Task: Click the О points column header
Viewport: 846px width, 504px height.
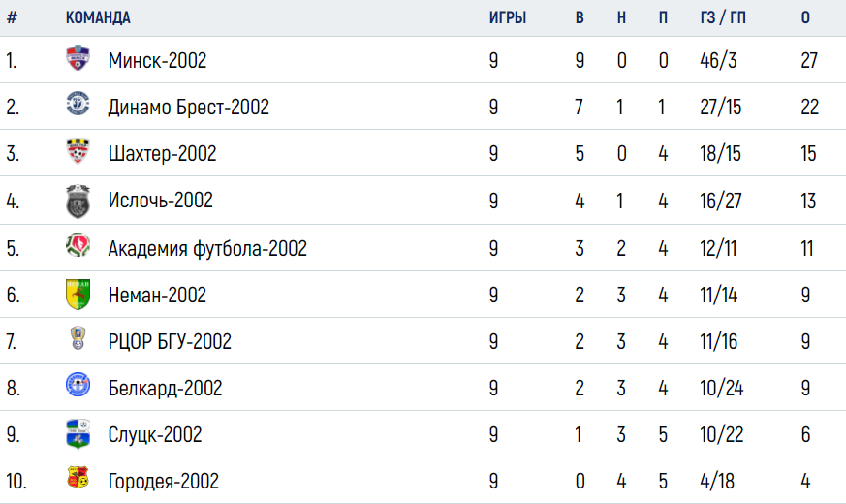Action: [x=805, y=17]
